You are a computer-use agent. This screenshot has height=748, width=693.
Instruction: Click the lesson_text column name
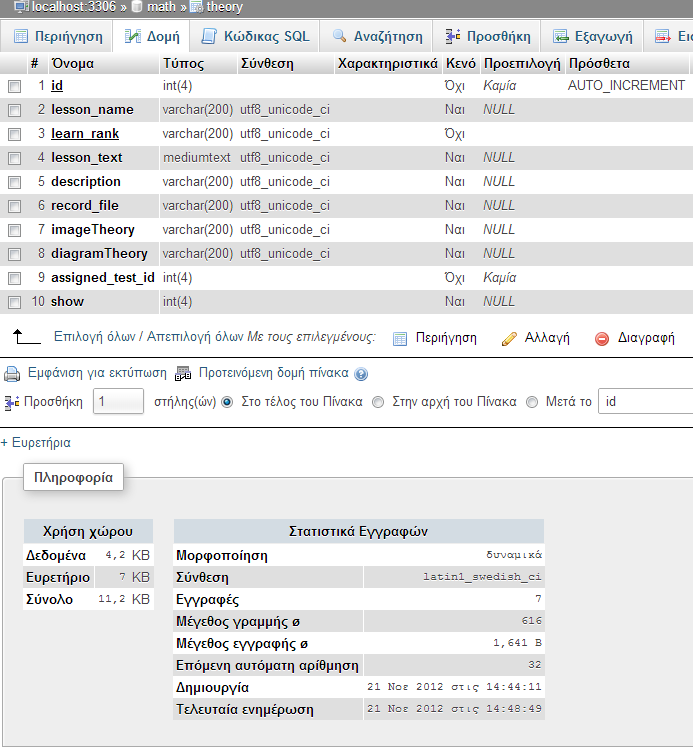(87, 157)
